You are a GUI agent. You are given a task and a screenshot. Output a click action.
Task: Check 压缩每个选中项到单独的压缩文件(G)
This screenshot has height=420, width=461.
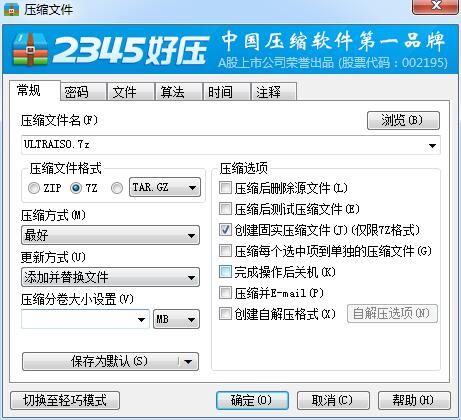225,251
